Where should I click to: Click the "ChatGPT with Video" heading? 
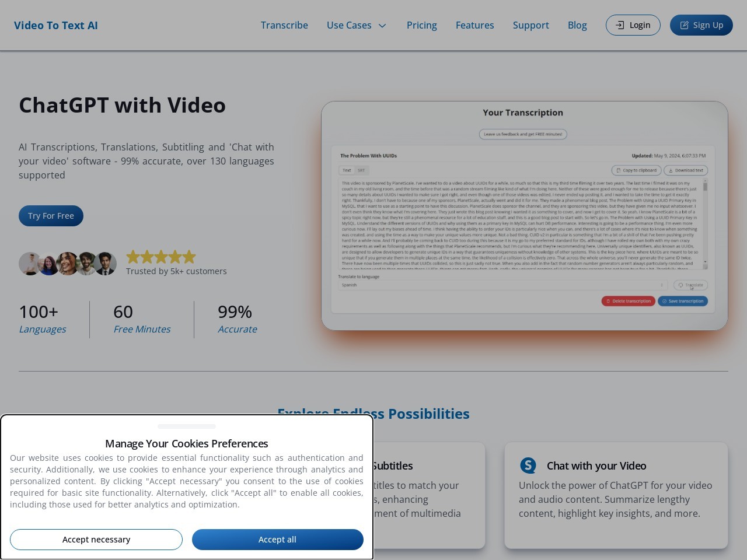click(x=123, y=105)
